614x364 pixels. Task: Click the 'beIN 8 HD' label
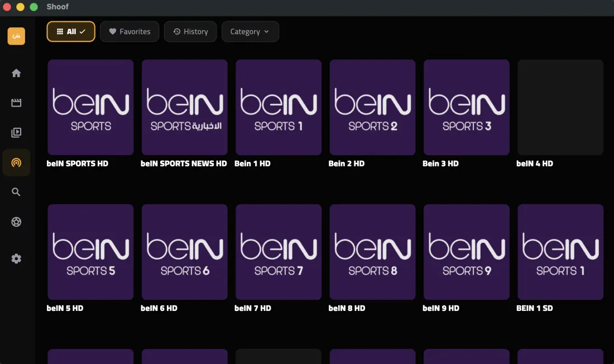pos(347,308)
